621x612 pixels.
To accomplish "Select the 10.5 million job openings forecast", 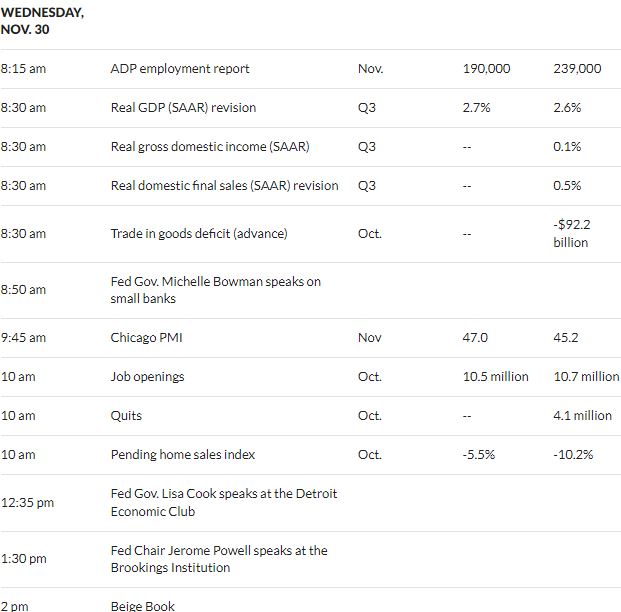I will pos(495,377).
